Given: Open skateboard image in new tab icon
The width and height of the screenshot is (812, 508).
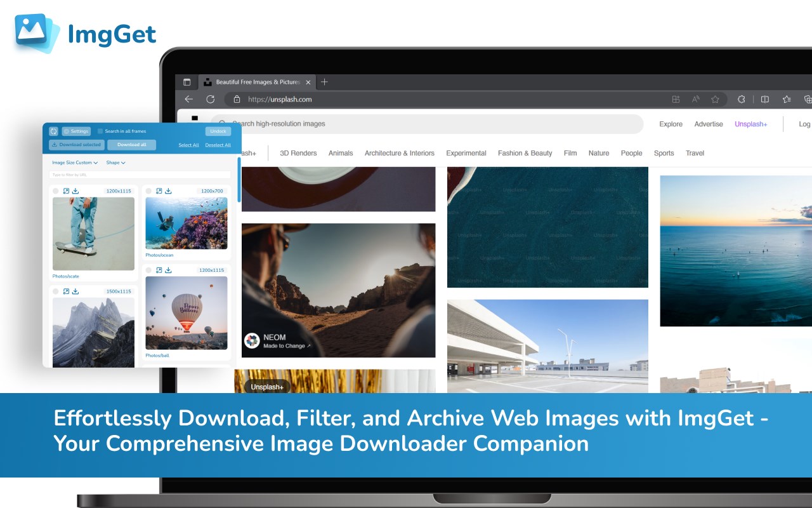Looking at the screenshot, I should pyautogui.click(x=66, y=191).
